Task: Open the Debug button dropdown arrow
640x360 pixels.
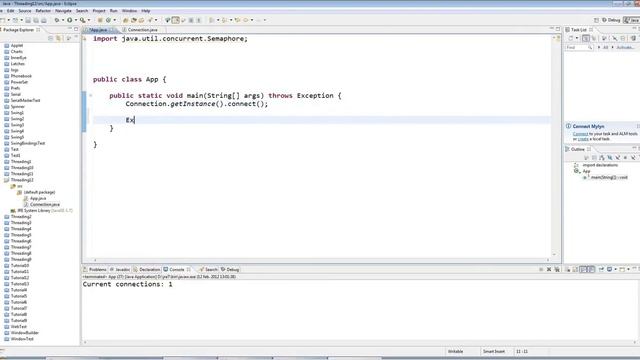Action: tap(62, 20)
